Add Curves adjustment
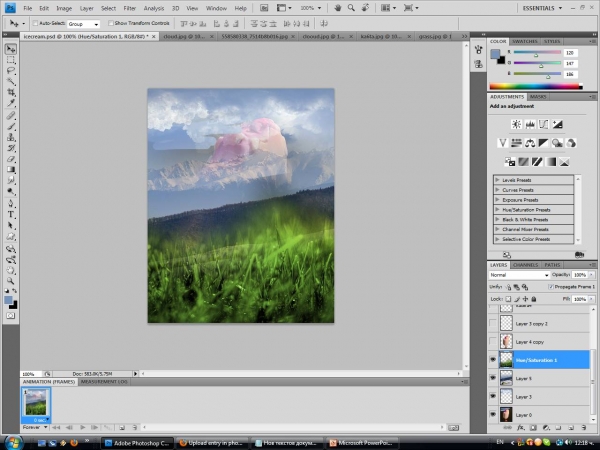Screen dimensions: 600x450 [x=543, y=124]
